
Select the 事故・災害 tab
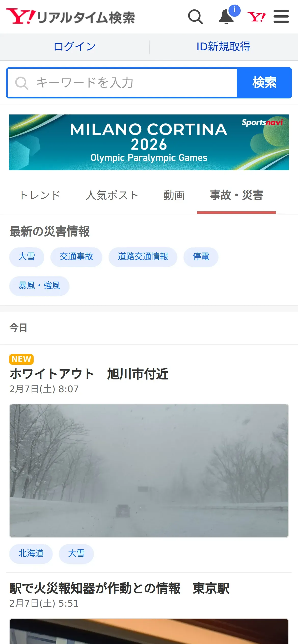click(x=237, y=195)
